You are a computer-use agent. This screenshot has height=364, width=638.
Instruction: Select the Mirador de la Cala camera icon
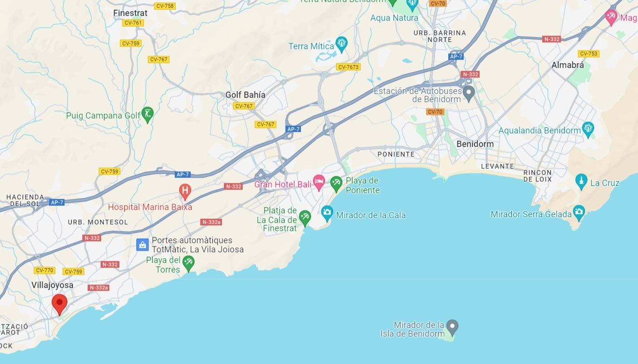[327, 213]
